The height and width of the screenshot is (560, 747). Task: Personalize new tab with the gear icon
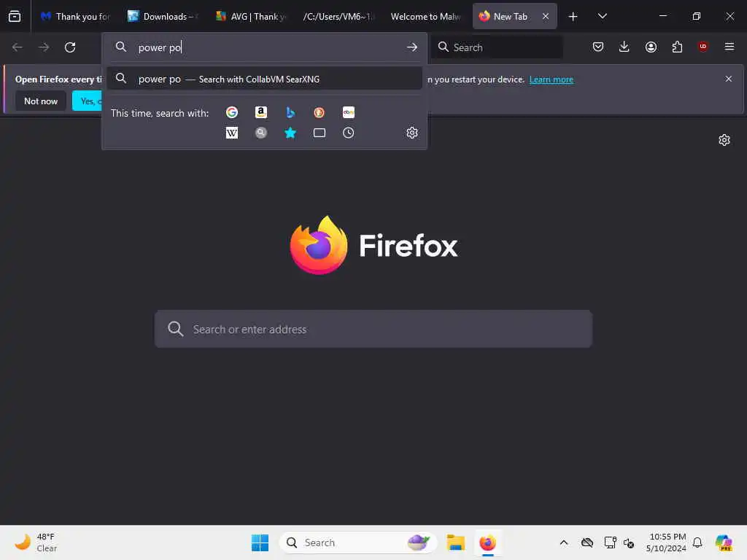click(x=724, y=140)
